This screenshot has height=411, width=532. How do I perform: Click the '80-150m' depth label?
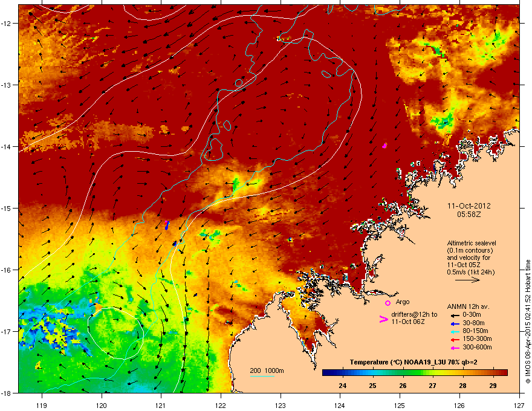(x=475, y=331)
